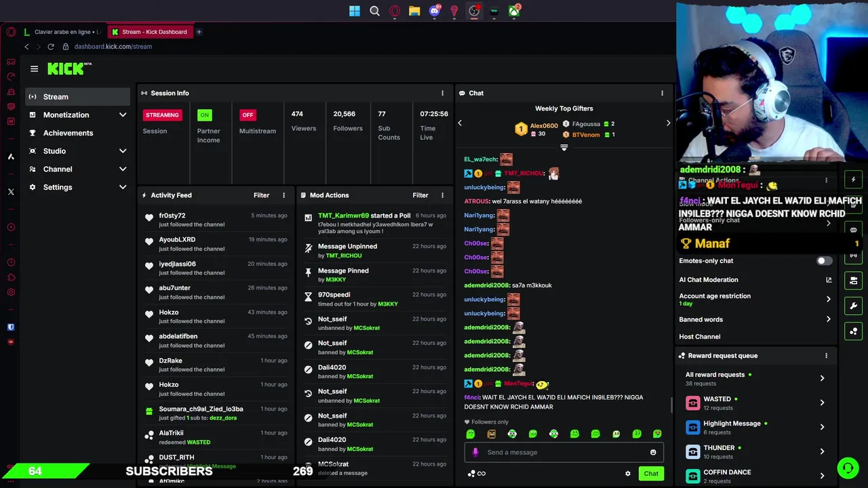Open Windows search from taskbar

374,11
